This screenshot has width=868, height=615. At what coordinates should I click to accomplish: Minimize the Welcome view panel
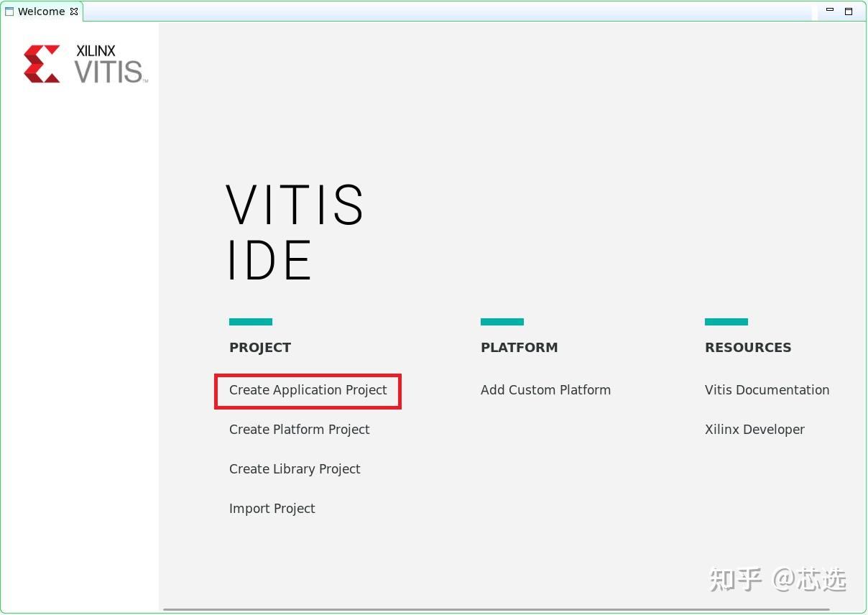830,11
